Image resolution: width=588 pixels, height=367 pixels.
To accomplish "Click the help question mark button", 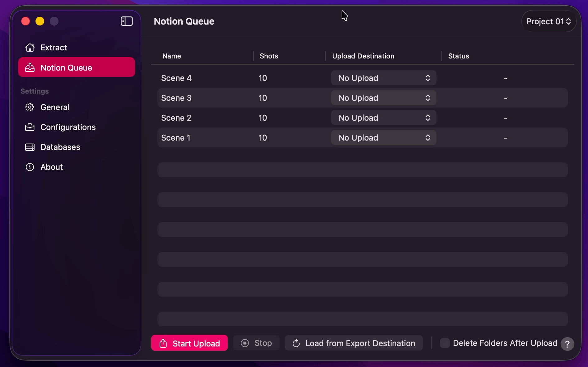I will point(567,344).
